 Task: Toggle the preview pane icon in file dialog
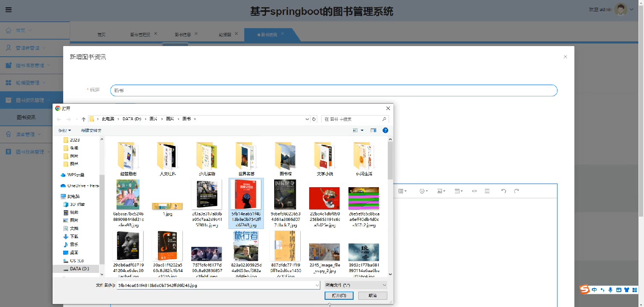[373, 130]
